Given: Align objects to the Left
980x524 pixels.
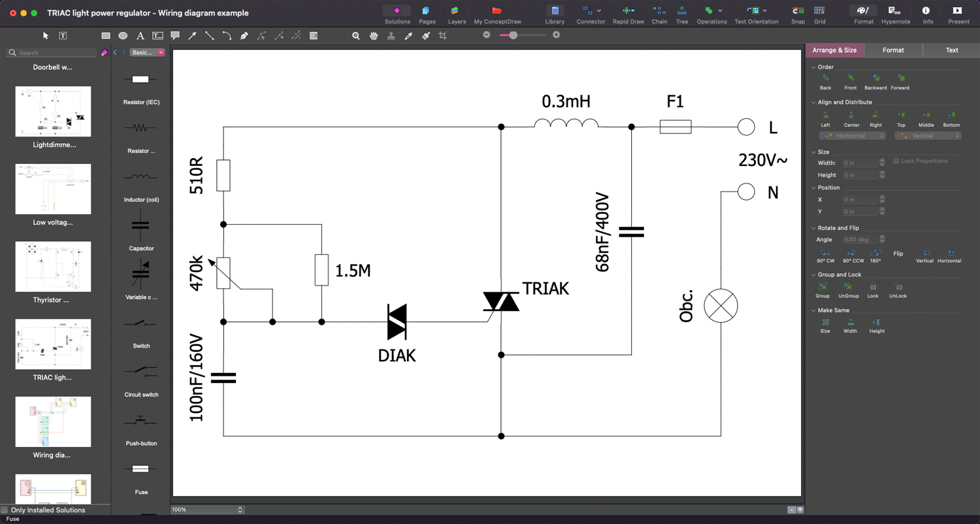Looking at the screenshot, I should pyautogui.click(x=826, y=119).
